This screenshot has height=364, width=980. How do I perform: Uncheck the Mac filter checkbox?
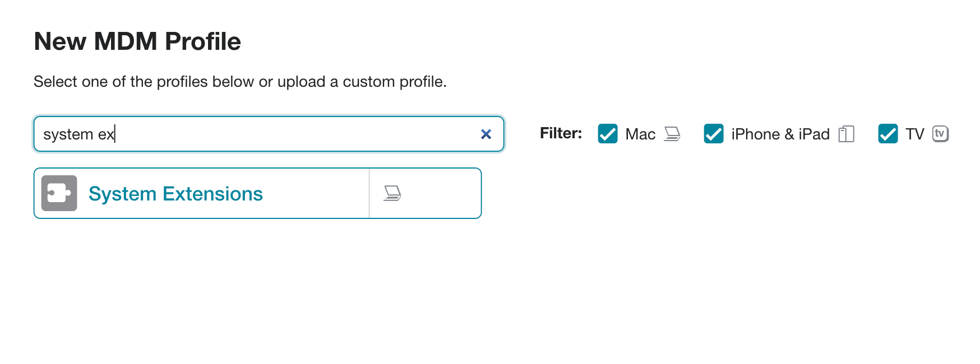coord(608,134)
